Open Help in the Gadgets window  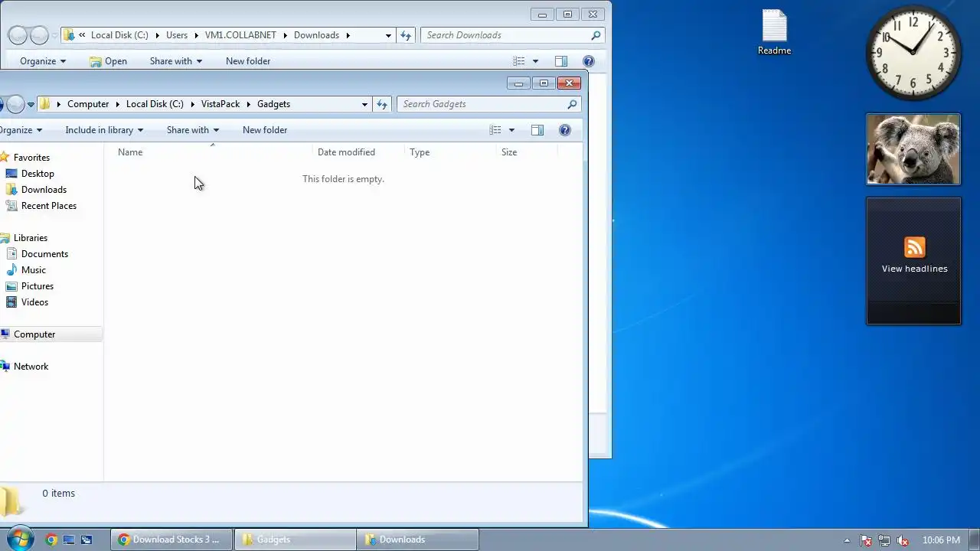565,130
